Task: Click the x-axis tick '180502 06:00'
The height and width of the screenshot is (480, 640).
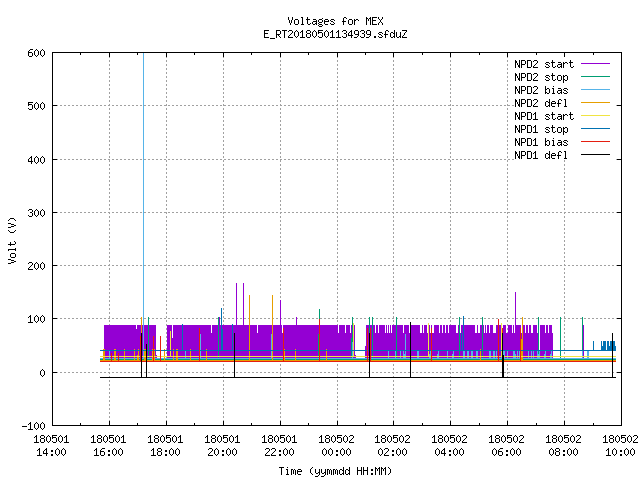Action: [507, 446]
